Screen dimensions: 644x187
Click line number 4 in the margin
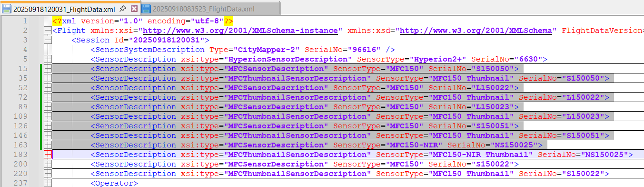[x=25, y=50]
